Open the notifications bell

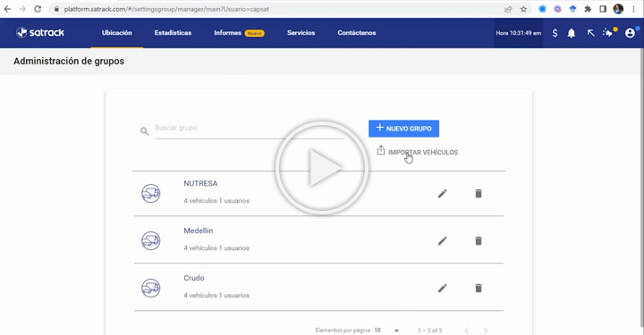[572, 33]
